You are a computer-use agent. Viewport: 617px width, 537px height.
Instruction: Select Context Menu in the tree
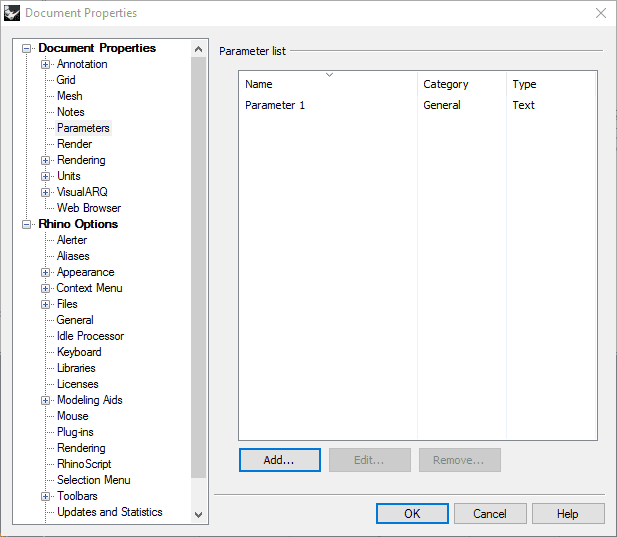pos(89,288)
